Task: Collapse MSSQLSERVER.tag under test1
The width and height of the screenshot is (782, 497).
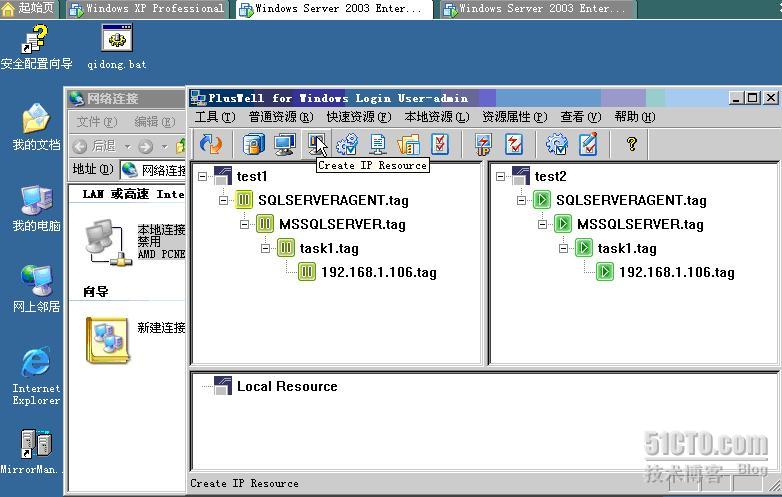Action: [244, 224]
